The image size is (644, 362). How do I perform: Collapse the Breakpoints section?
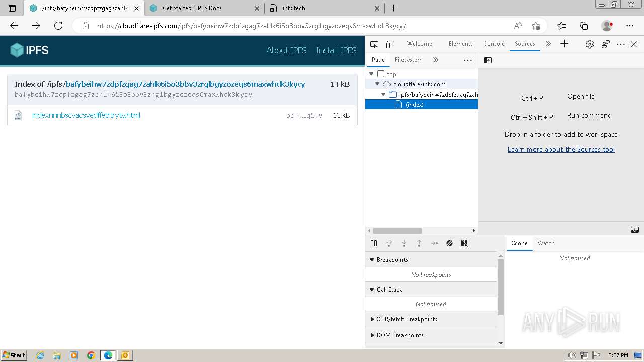coord(431,260)
